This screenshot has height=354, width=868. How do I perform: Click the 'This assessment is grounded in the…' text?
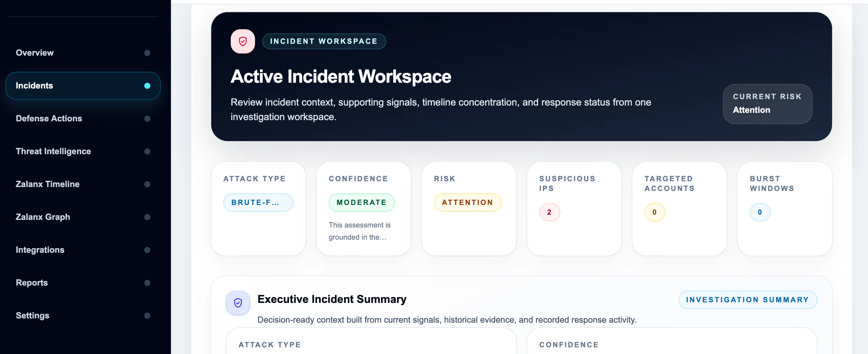359,231
